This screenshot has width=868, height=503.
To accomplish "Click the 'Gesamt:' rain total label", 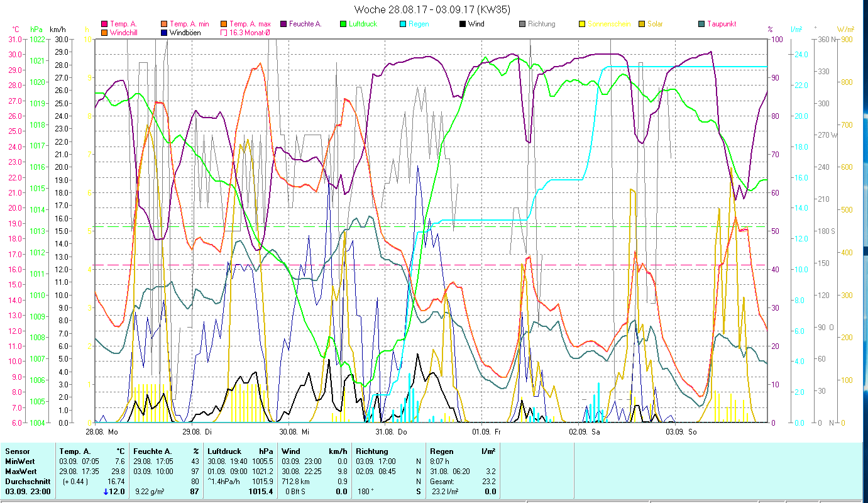I will click(442, 482).
